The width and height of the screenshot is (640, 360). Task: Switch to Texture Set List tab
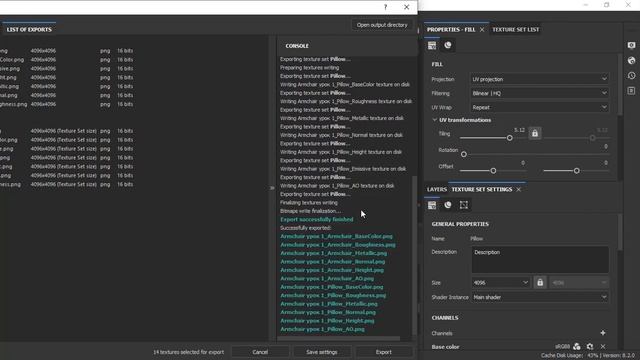(x=516, y=29)
